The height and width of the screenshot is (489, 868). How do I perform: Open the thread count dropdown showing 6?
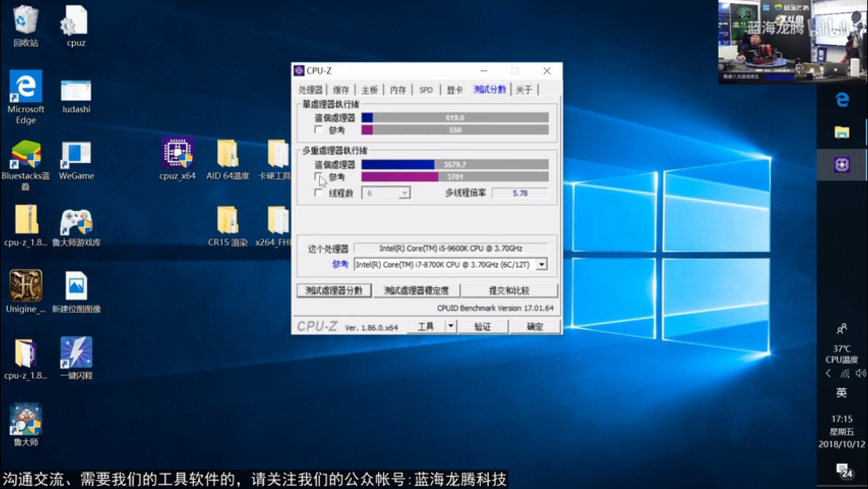[386, 193]
